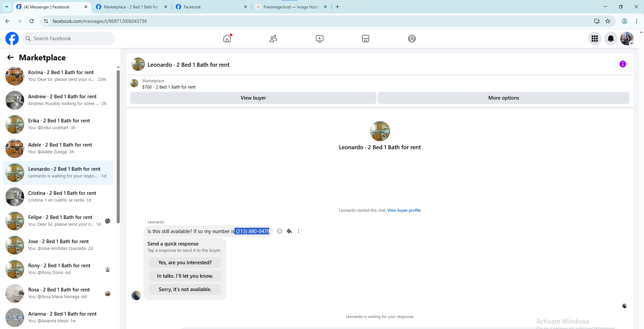Open Adele's 2 Bed 1 Bath conversation

point(58,149)
